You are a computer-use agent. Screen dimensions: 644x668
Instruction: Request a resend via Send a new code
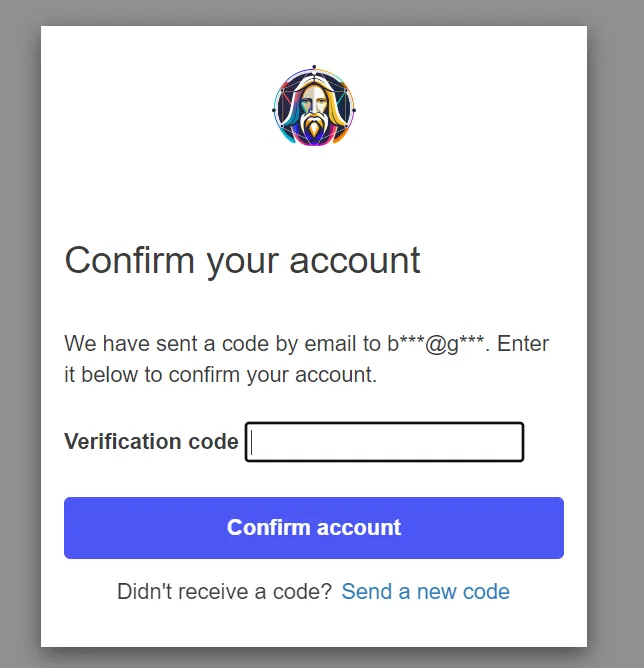tap(425, 591)
